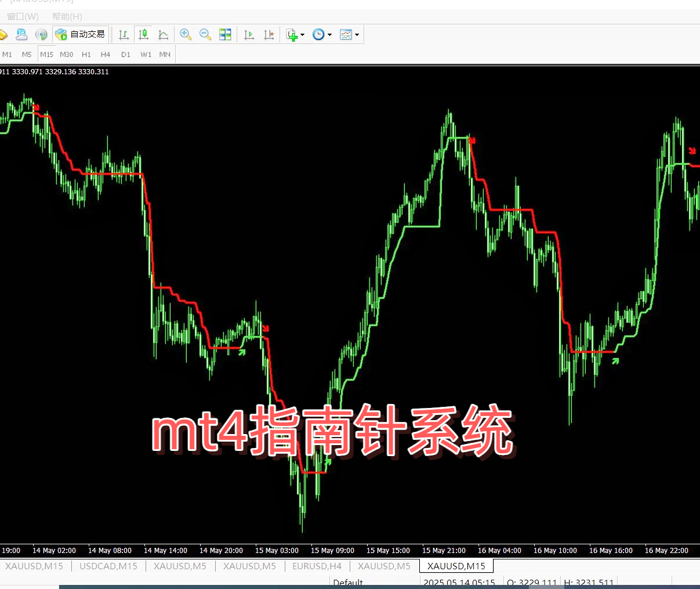Viewport: 700px width, 589px height.
Task: Click the 16 May 22:00 time label
Action: pyautogui.click(x=666, y=550)
